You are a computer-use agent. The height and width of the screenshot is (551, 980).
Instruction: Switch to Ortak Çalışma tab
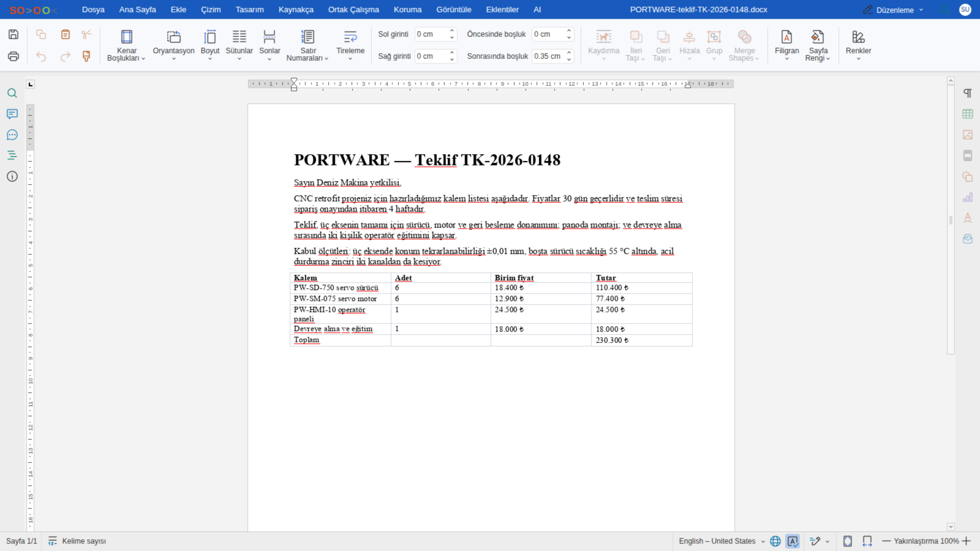point(353,9)
